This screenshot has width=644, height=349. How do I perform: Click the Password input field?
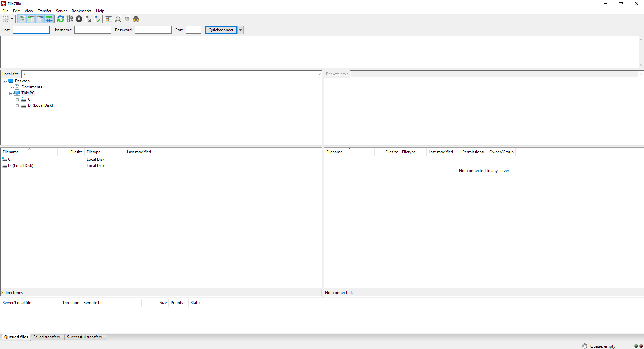point(153,30)
